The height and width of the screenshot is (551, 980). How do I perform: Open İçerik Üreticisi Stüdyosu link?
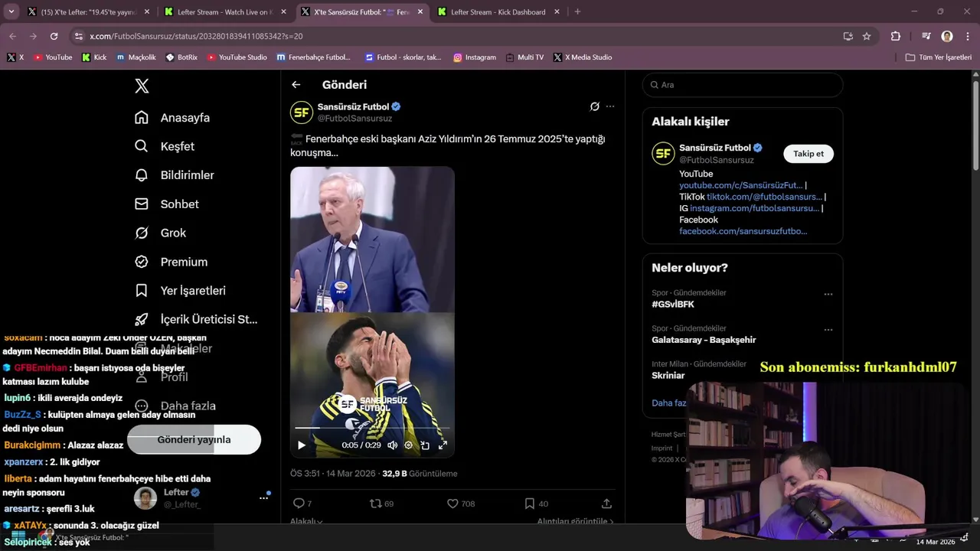click(x=197, y=319)
